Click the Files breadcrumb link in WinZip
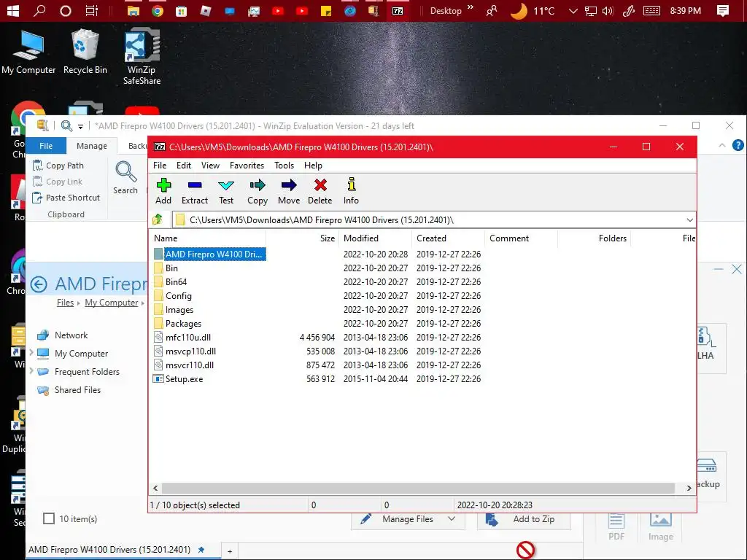Screen dimensions: 747x560 point(65,303)
